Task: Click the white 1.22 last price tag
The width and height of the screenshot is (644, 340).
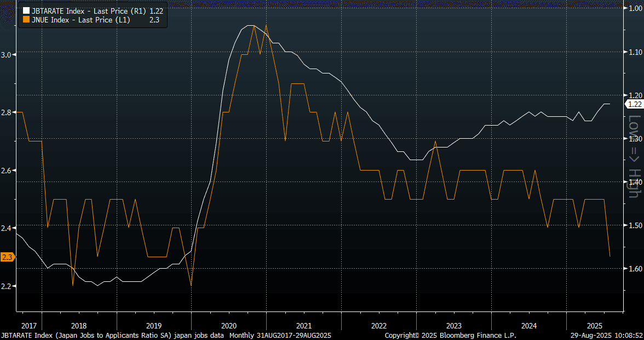Action: click(x=634, y=104)
